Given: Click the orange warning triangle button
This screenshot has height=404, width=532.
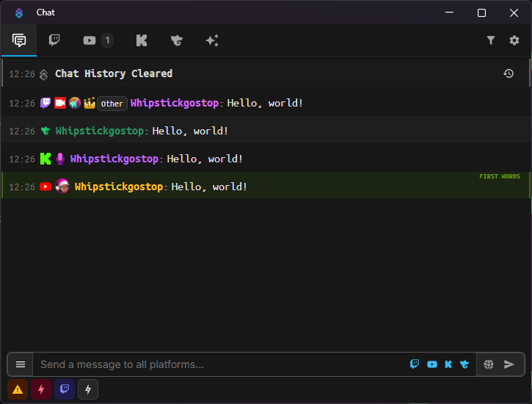Looking at the screenshot, I should coord(18,389).
